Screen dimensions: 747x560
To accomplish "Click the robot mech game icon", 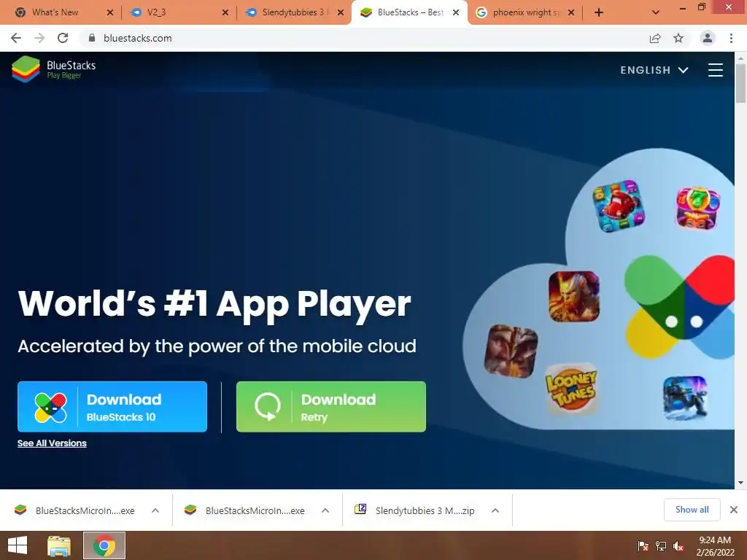I will click(685, 398).
